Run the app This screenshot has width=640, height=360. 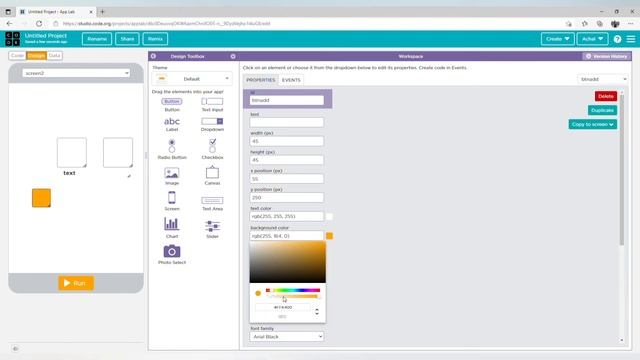coord(76,283)
